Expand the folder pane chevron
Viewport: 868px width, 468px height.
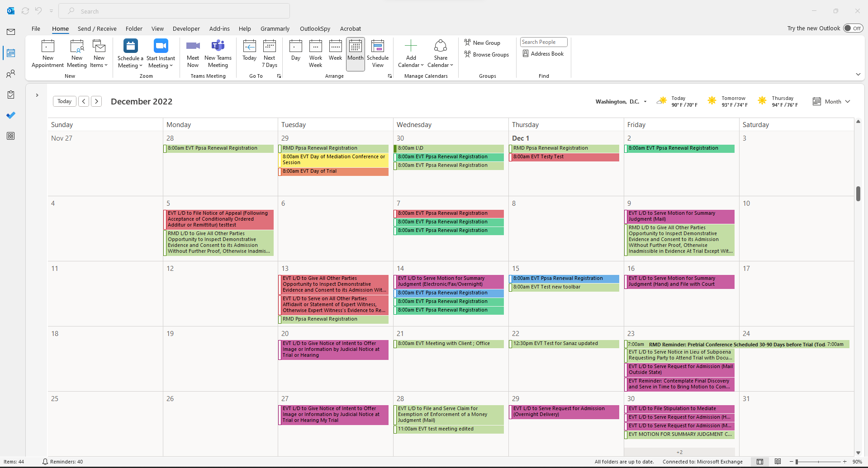pos(37,95)
